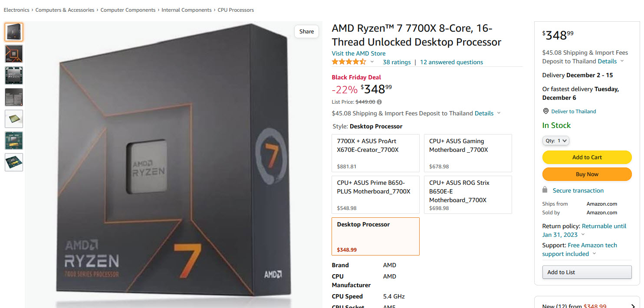Image resolution: width=644 pixels, height=308 pixels.
Task: Select the 7700X + ASUS ProArt X670E-Creator bundle
Action: coord(375,153)
